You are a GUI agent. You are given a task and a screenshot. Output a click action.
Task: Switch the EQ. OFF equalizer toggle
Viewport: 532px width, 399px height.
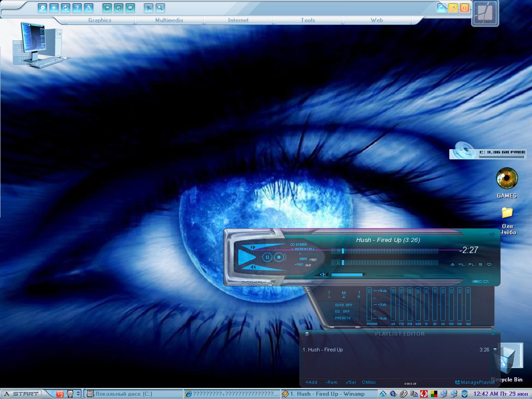click(343, 312)
